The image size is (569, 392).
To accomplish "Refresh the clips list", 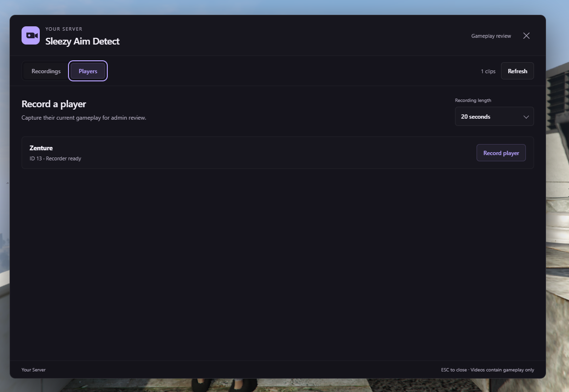I will pos(517,71).
